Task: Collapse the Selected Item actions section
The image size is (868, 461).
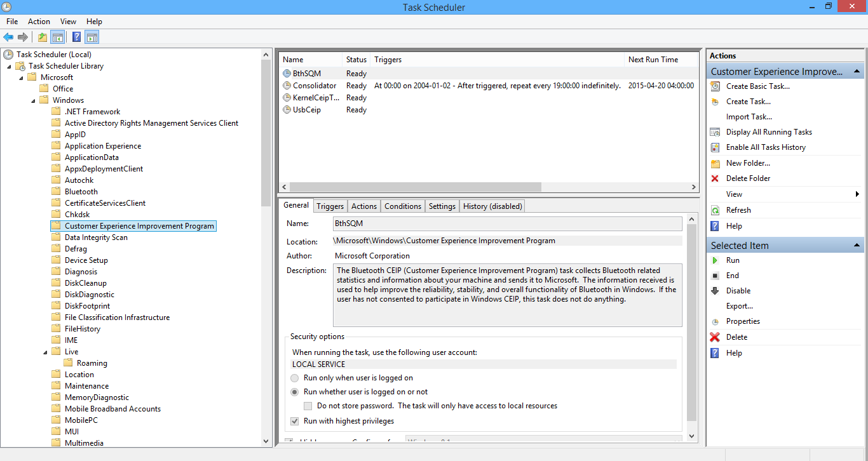Action: click(x=857, y=246)
